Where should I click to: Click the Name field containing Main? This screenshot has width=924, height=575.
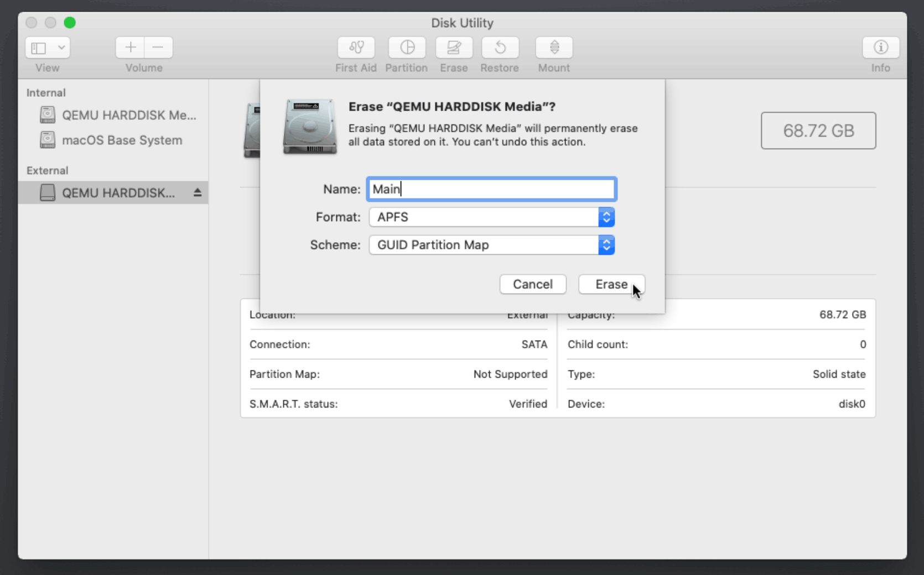point(491,189)
